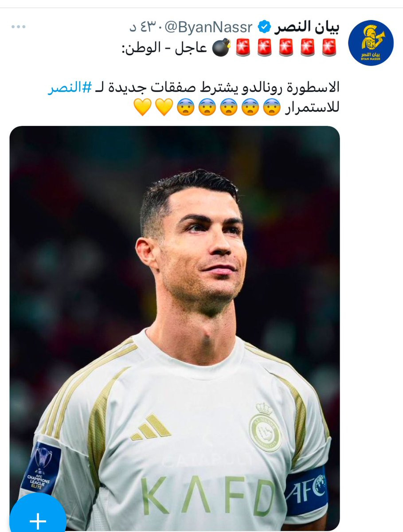Click the AFC Champions League Elite sleeve badge
The image size is (403, 532).
42,468
